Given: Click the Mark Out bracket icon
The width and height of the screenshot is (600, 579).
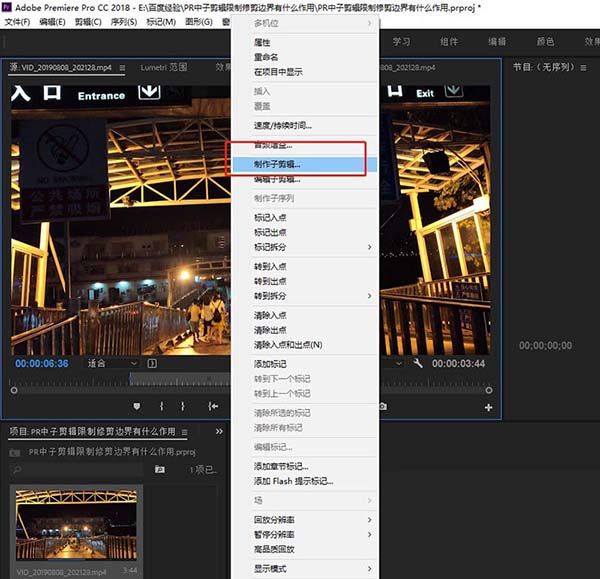Looking at the screenshot, I should (x=183, y=406).
